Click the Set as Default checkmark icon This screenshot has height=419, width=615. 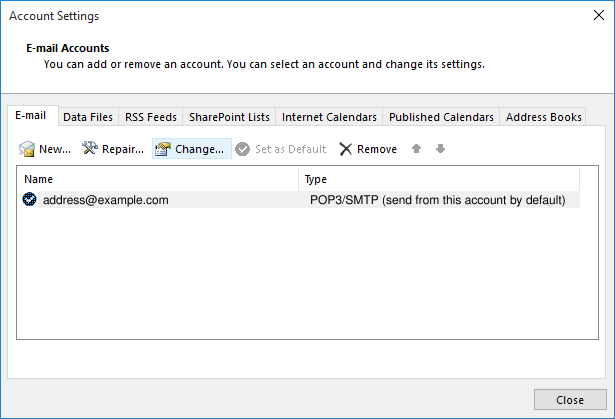(243, 149)
